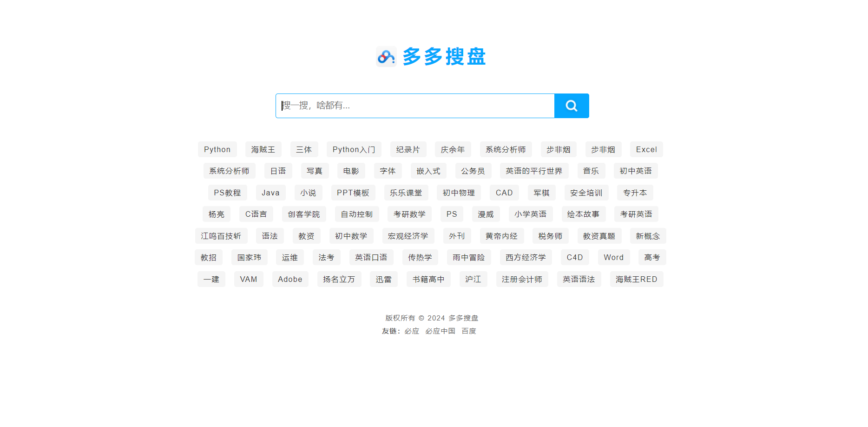Click the blue magnifier search button
This screenshot has height=427, width=868.
point(571,106)
